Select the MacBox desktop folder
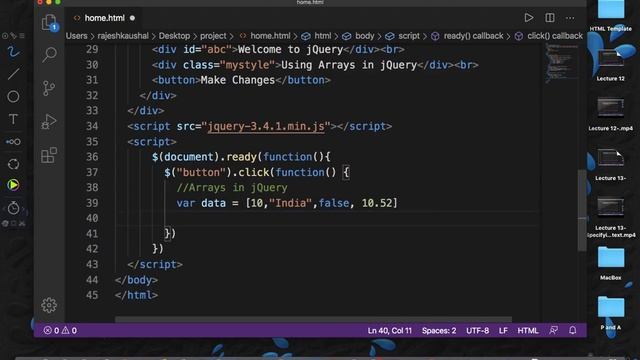This screenshot has width=640, height=360. (611, 263)
